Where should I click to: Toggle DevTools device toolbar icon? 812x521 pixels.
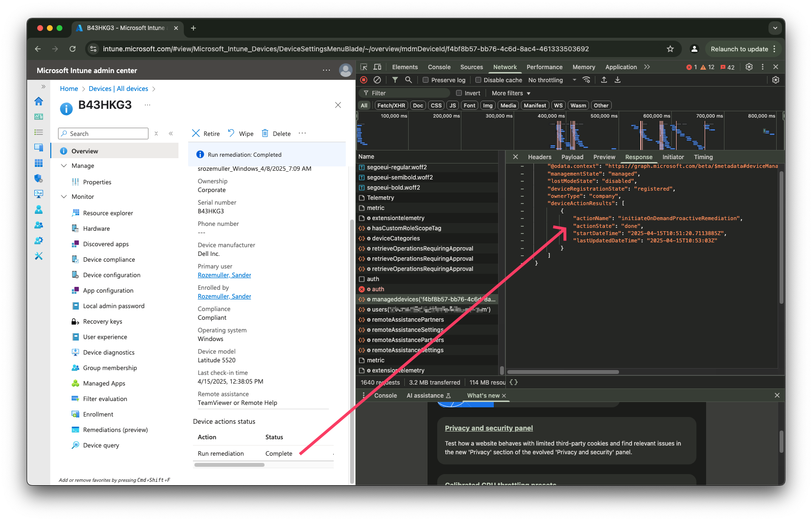click(x=378, y=67)
